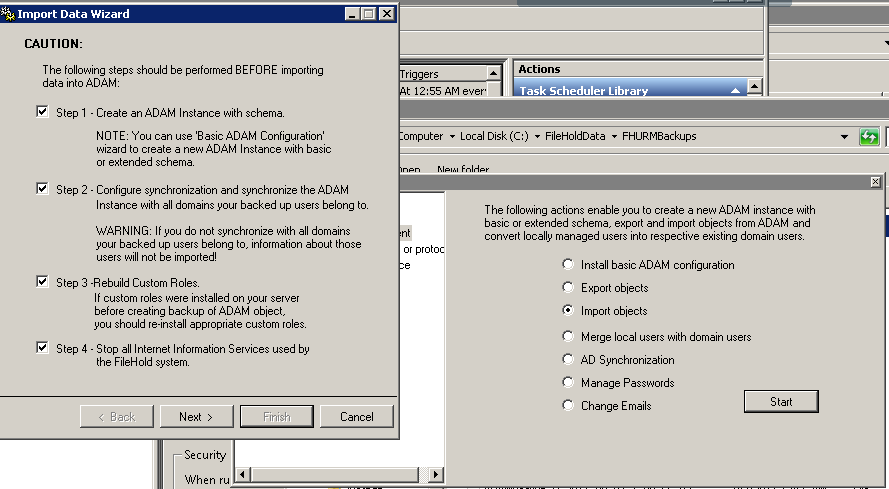Click FHURMBackups in the address bar
The height and width of the screenshot is (489, 889).
click(x=659, y=136)
